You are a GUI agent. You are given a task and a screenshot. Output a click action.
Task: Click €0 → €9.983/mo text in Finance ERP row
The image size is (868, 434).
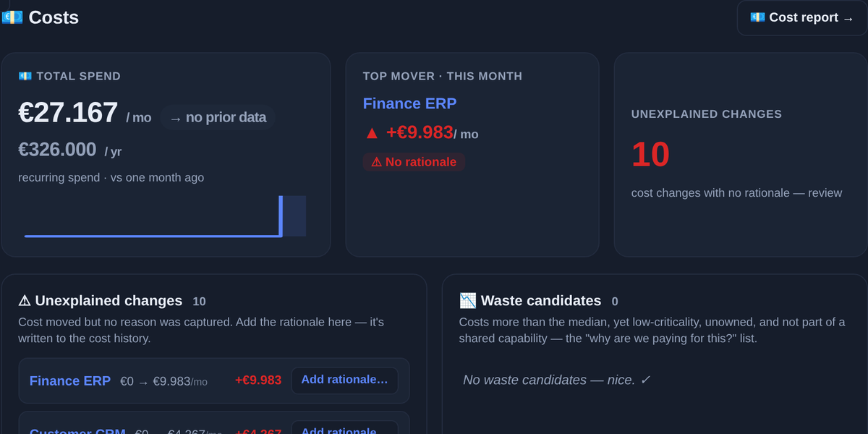(x=163, y=381)
